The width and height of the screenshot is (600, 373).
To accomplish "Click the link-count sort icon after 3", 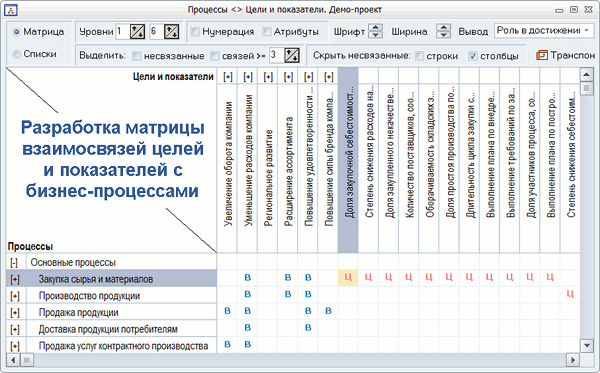I will point(292,55).
